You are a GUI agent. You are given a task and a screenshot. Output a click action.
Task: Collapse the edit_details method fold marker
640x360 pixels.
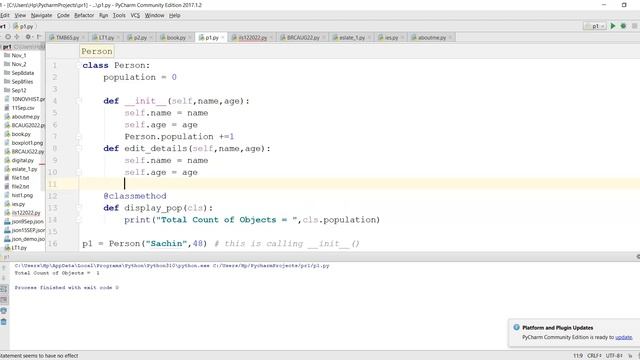79,149
